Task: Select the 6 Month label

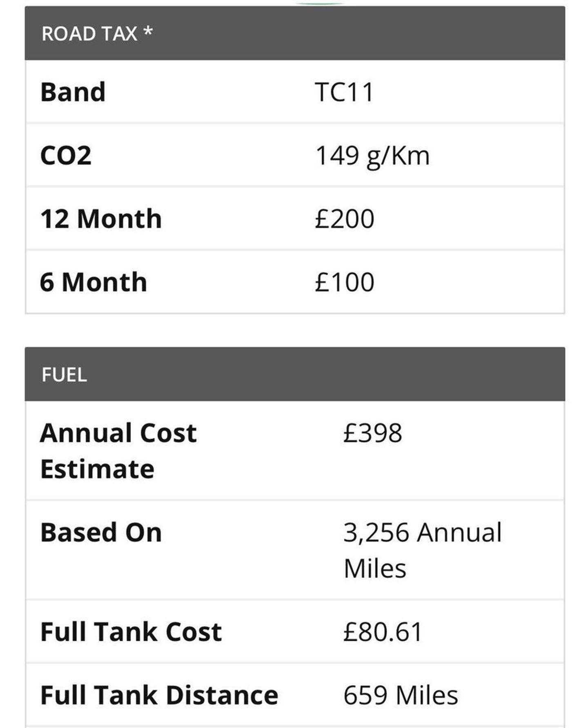Action: [94, 282]
